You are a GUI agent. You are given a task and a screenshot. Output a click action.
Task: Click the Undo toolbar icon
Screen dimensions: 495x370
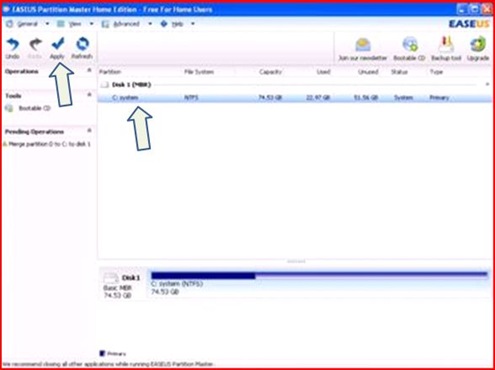(x=13, y=44)
